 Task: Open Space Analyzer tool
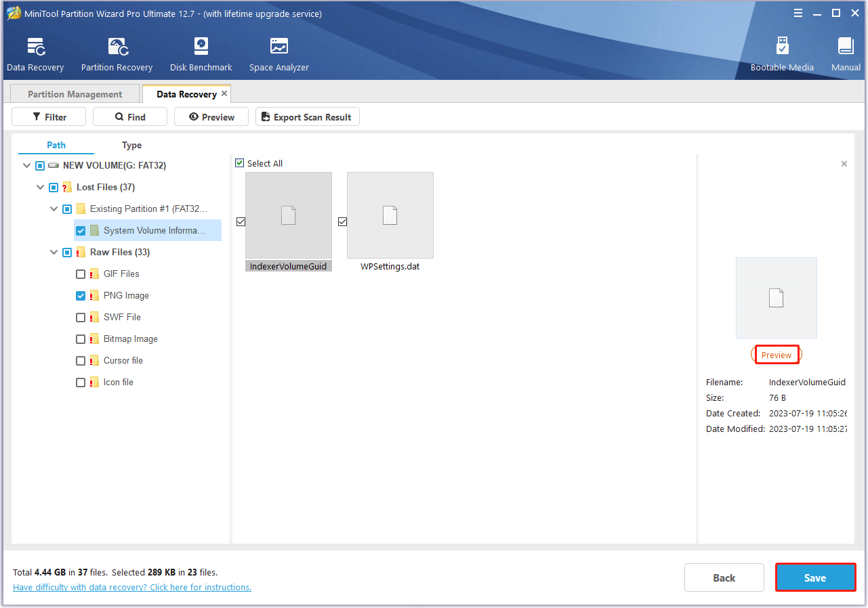278,46
